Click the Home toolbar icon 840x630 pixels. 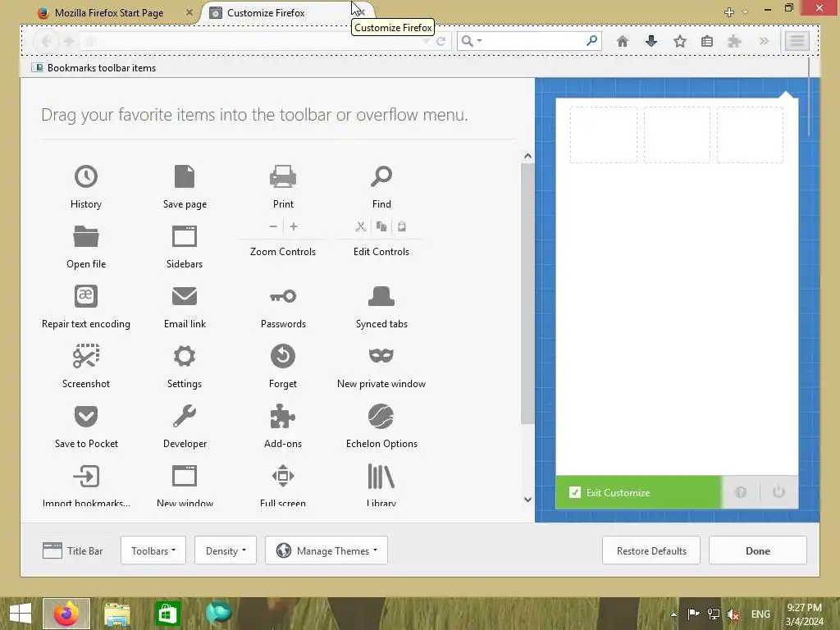[x=623, y=41]
